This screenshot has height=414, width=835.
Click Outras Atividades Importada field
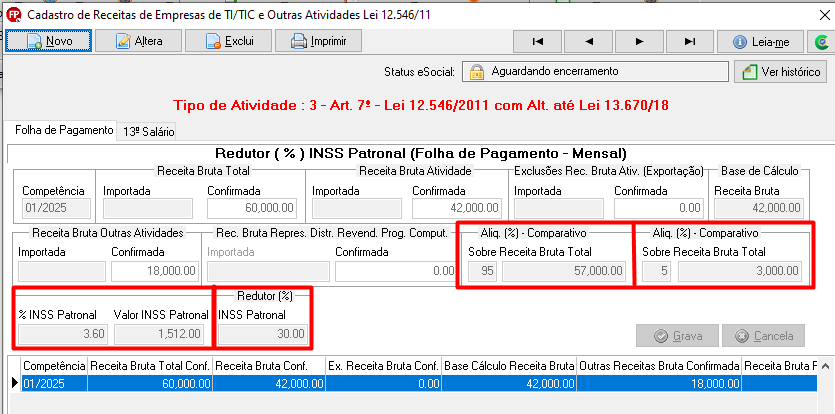click(62, 271)
